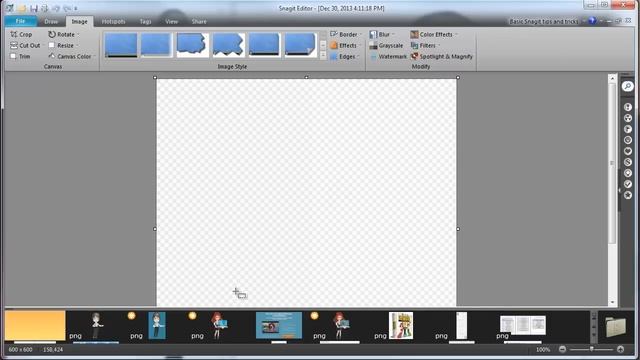Image resolution: width=640 pixels, height=360 pixels.
Task: Open the File menu
Action: 20,21
